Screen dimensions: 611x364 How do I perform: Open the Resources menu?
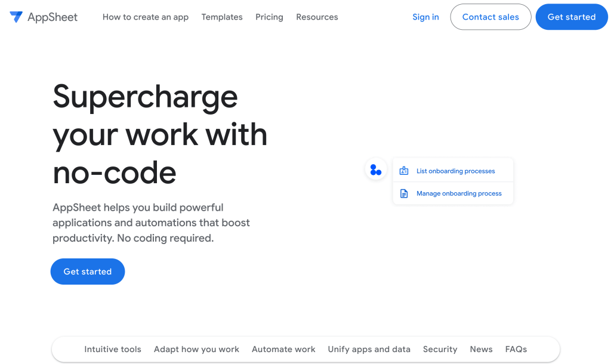pos(317,17)
